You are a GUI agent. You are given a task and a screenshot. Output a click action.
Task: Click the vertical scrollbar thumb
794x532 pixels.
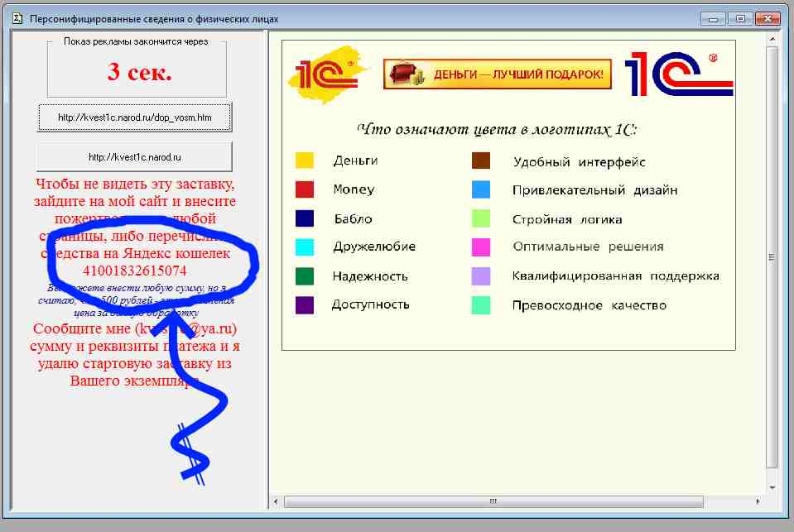pos(772,257)
